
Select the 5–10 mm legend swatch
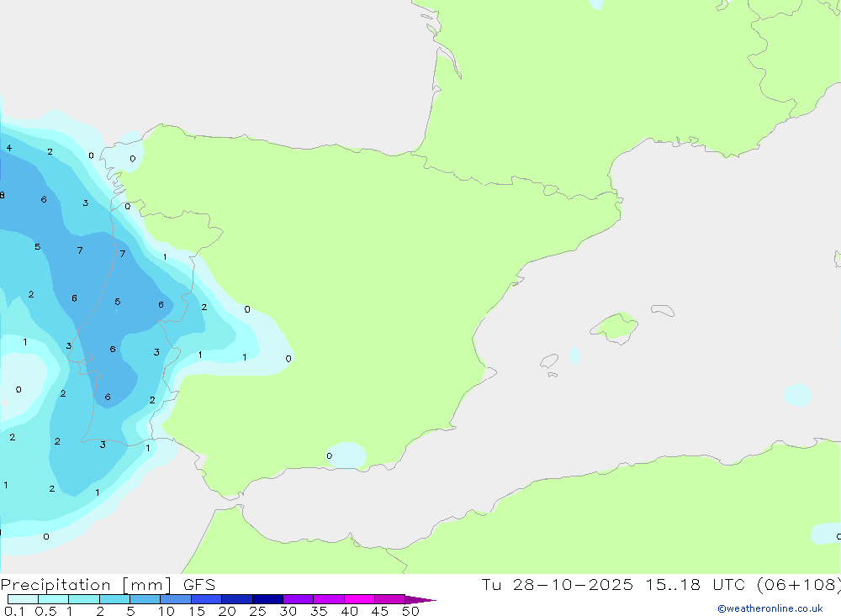(145, 599)
